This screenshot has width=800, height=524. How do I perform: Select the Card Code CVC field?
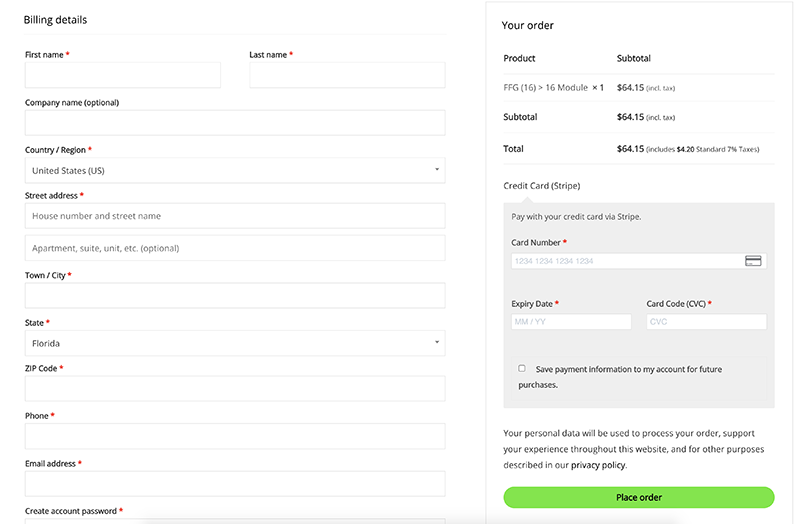pyautogui.click(x=707, y=321)
